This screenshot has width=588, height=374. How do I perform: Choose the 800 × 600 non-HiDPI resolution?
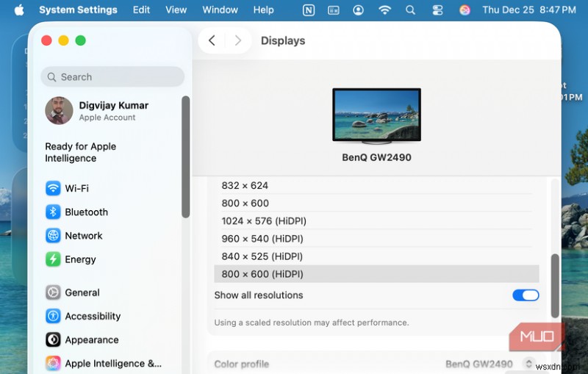click(376, 203)
